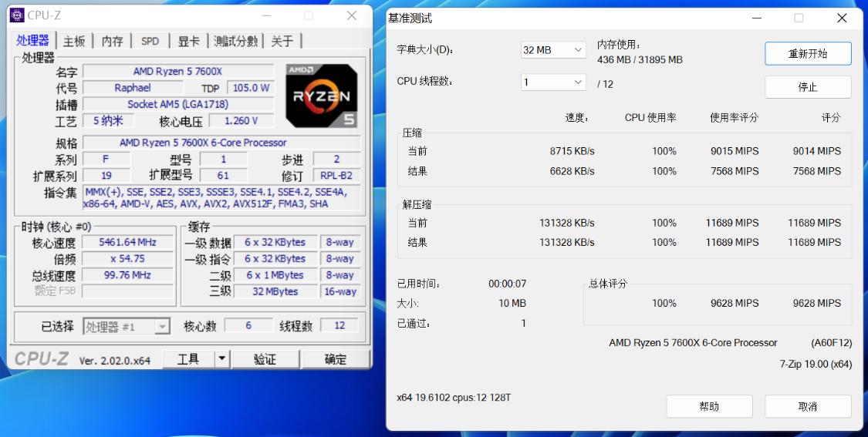The height and width of the screenshot is (437, 868).
Task: Open the 处理器 #1 selection dropdown
Action: click(x=127, y=327)
